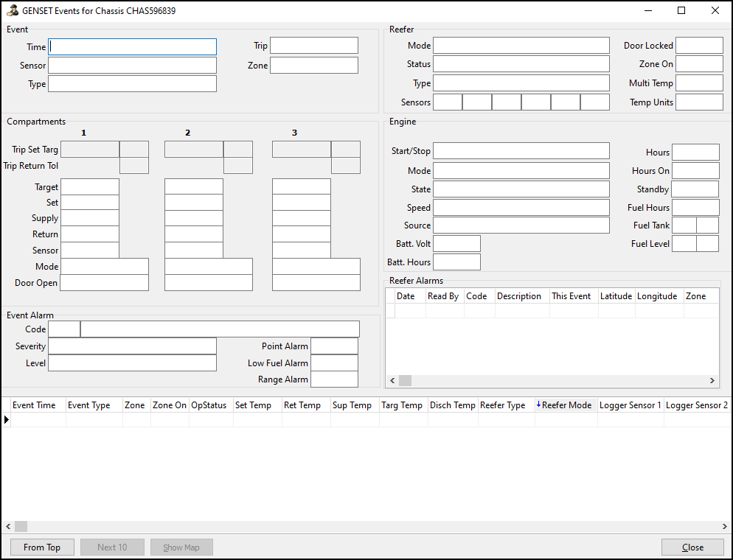
Task: Click the Reefer Alarms horizontal scrollbar thumb
Action: 405,380
